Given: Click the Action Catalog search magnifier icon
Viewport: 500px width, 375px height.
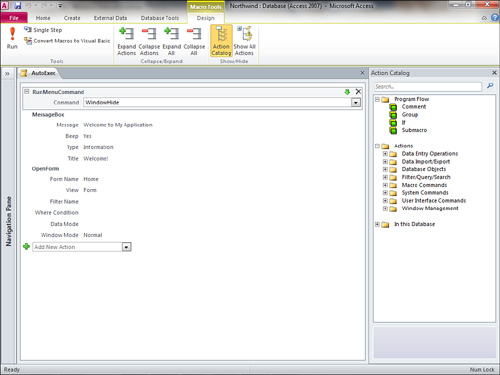Looking at the screenshot, I should pos(490,86).
